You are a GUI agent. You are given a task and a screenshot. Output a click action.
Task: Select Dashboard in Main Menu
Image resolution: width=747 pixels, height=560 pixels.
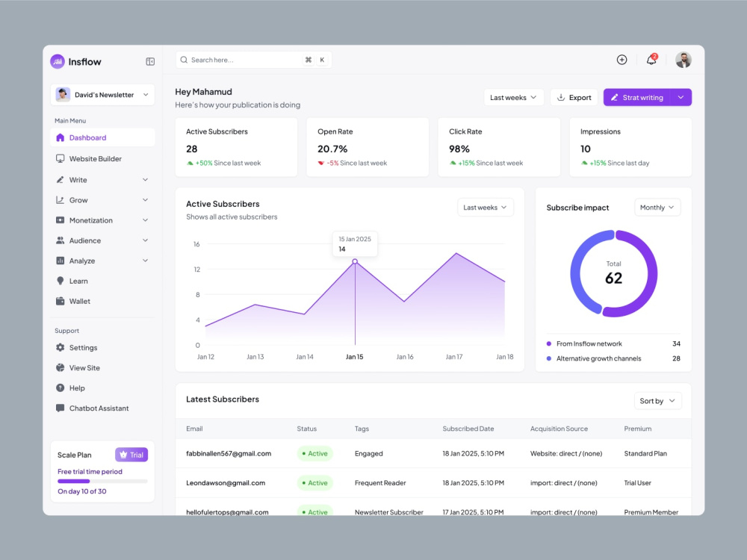[x=102, y=137]
